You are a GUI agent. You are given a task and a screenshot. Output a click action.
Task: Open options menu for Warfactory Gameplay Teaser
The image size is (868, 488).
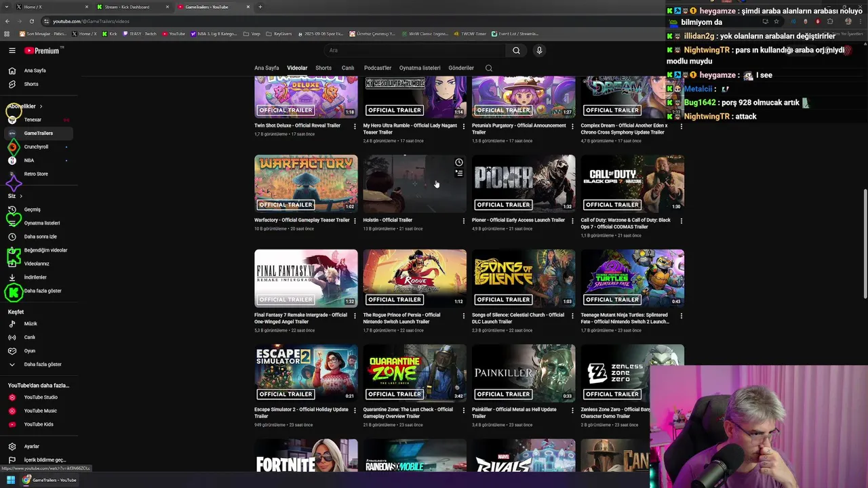pos(355,220)
